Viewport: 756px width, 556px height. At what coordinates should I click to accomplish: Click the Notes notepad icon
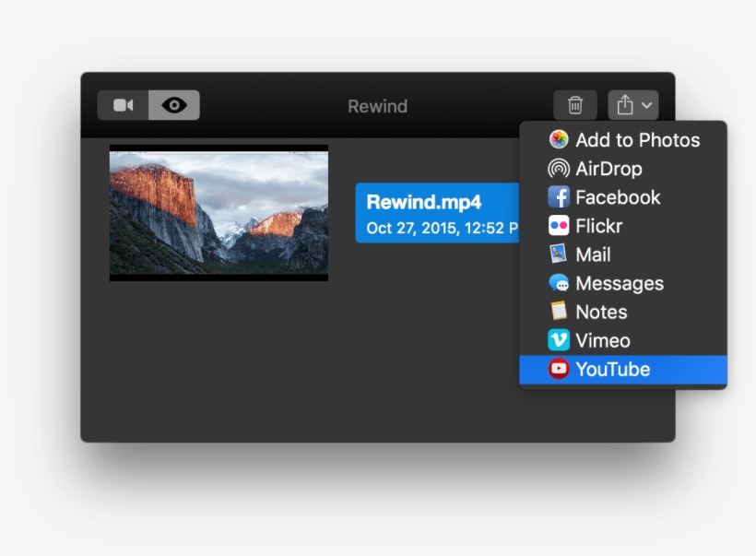(x=559, y=312)
